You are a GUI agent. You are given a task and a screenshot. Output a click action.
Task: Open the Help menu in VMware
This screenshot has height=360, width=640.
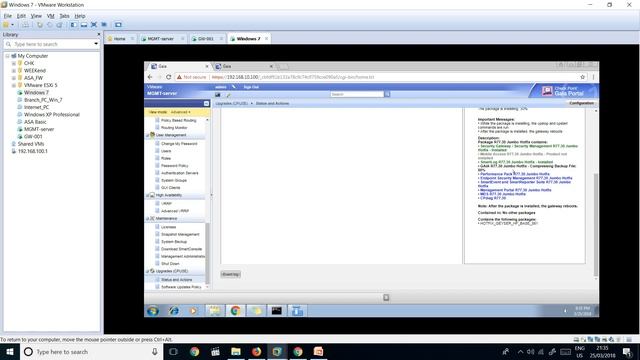[80, 16]
